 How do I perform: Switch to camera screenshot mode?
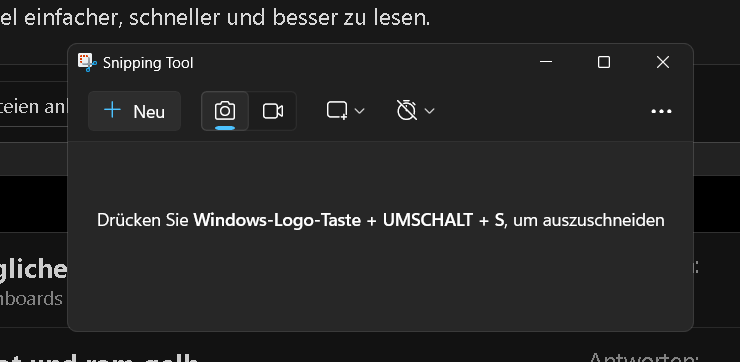225,111
